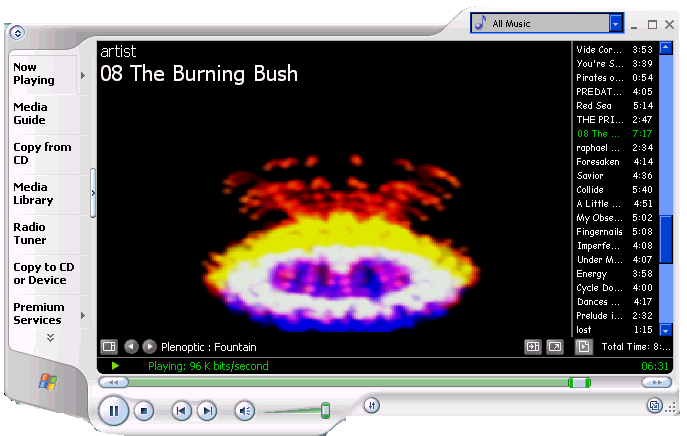Click the resize grip corner handle
The width and height of the screenshot is (687, 436).
[x=670, y=408]
